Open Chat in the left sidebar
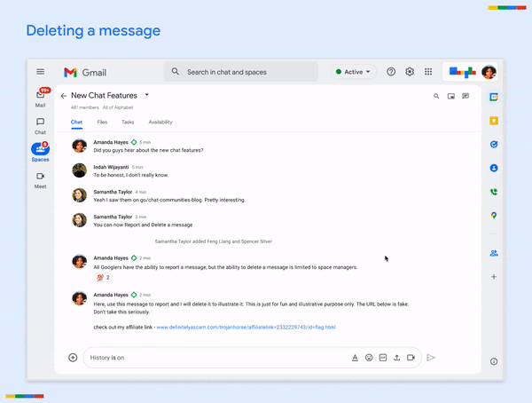532x403 pixels. 41,126
